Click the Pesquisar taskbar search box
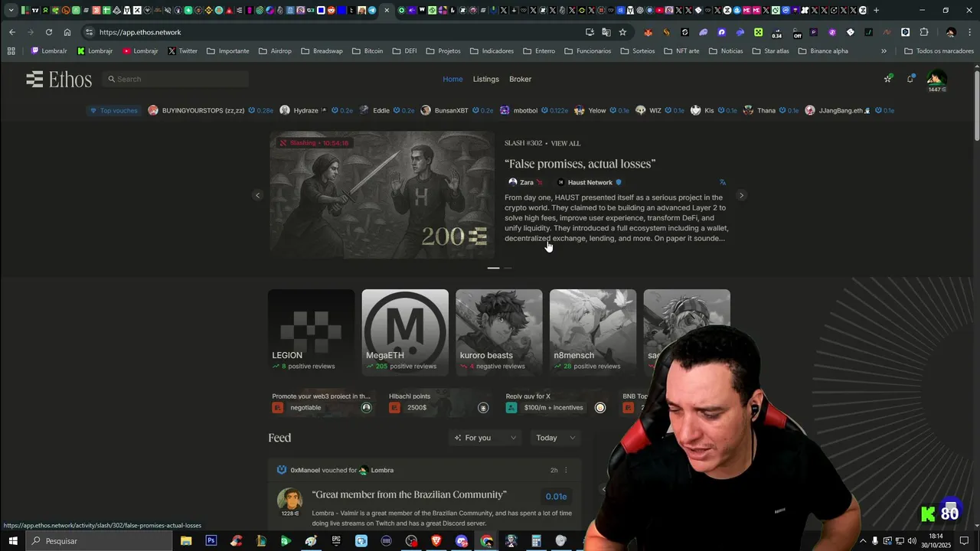 click(x=100, y=541)
